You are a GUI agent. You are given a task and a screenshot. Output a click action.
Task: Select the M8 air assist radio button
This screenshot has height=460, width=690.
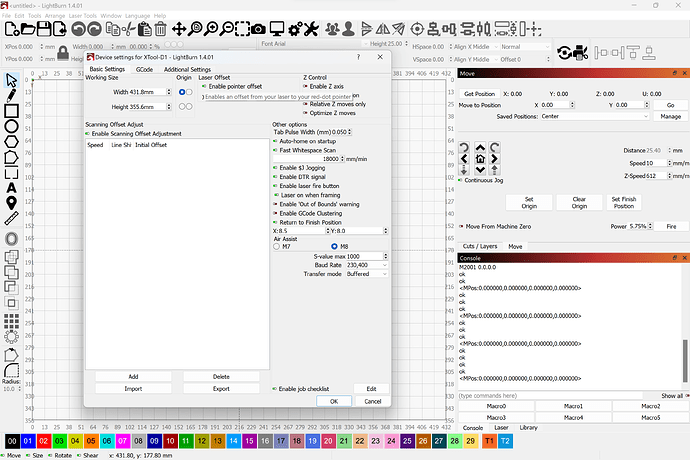tap(334, 247)
